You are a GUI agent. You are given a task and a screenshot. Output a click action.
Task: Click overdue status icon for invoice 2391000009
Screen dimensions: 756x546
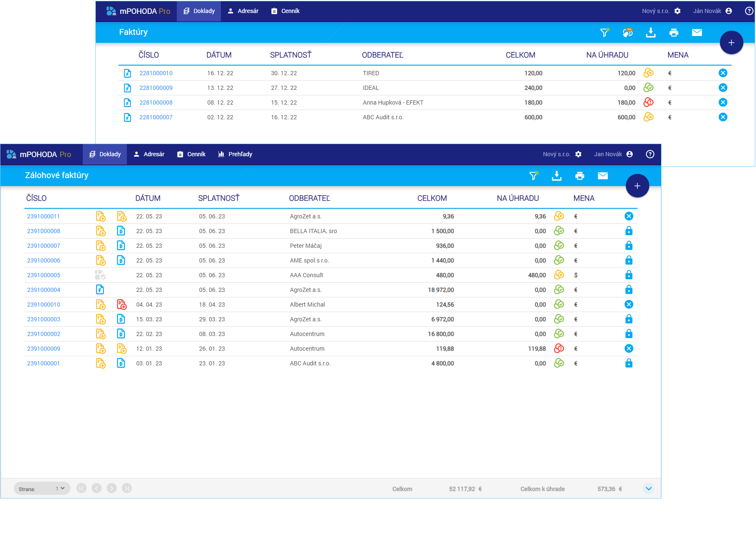(x=559, y=349)
